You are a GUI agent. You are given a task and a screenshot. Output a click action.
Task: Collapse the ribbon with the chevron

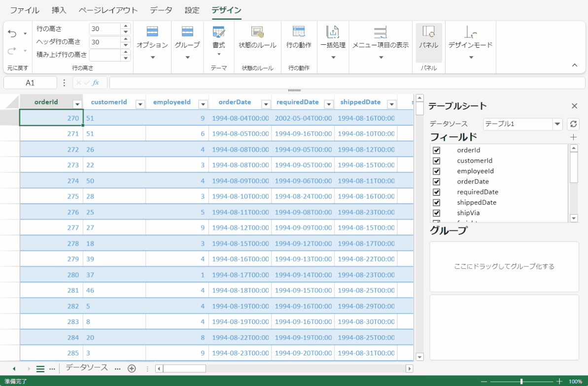coord(574,64)
